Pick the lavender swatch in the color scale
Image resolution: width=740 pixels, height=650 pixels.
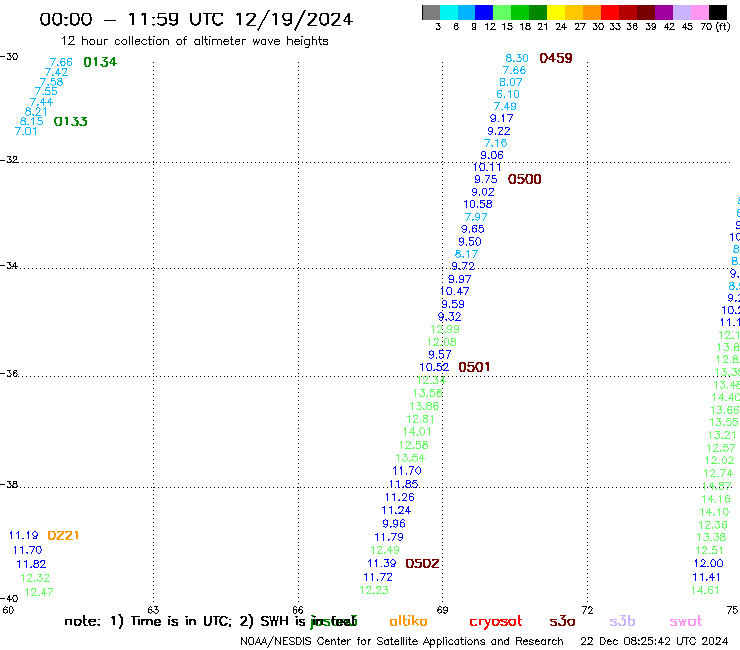point(681,12)
